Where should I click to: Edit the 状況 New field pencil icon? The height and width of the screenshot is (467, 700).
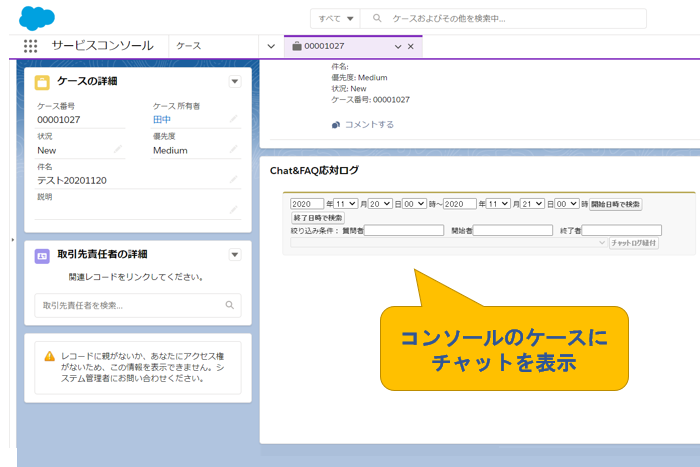pos(118,149)
